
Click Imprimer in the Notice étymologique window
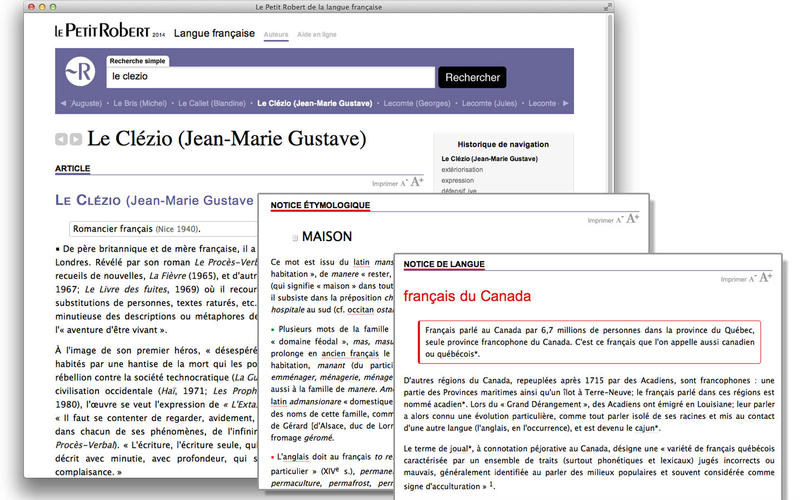[600, 220]
